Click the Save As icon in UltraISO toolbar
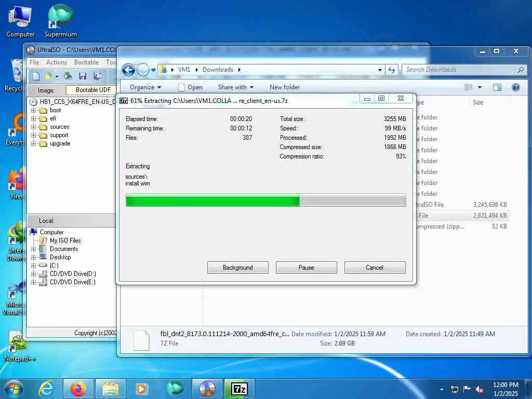This screenshot has height=399, width=532. pos(97,76)
